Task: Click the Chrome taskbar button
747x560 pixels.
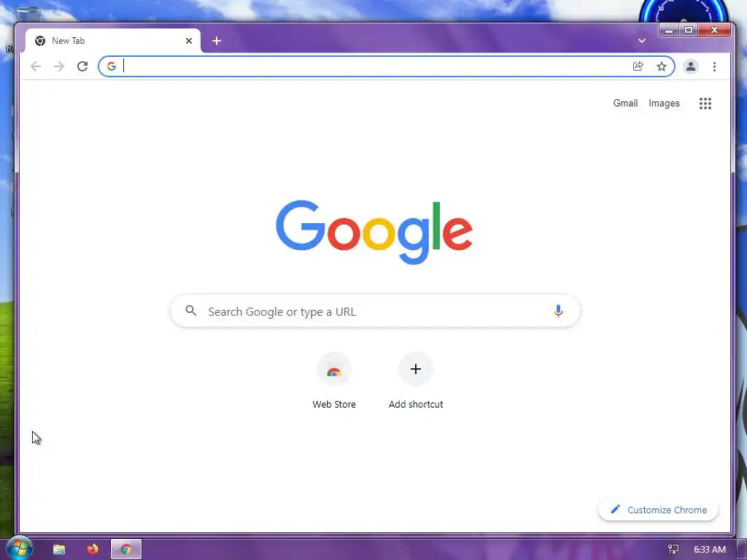Action: pos(126,550)
